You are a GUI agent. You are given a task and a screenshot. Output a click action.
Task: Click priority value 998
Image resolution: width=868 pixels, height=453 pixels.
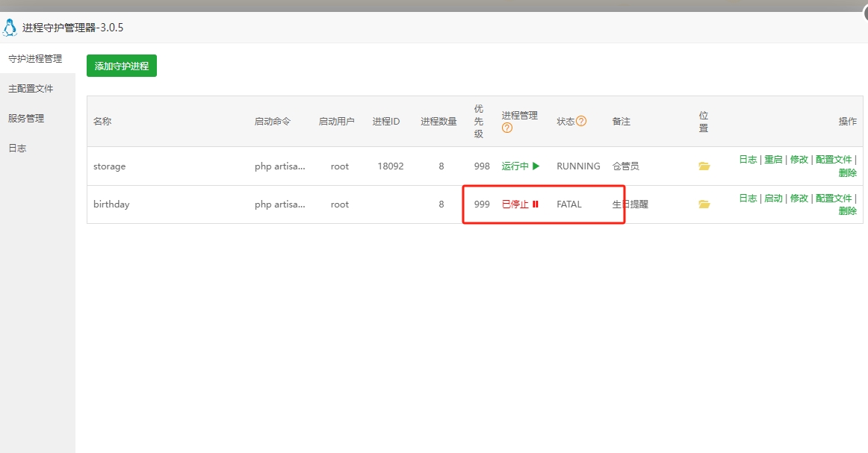coord(482,166)
